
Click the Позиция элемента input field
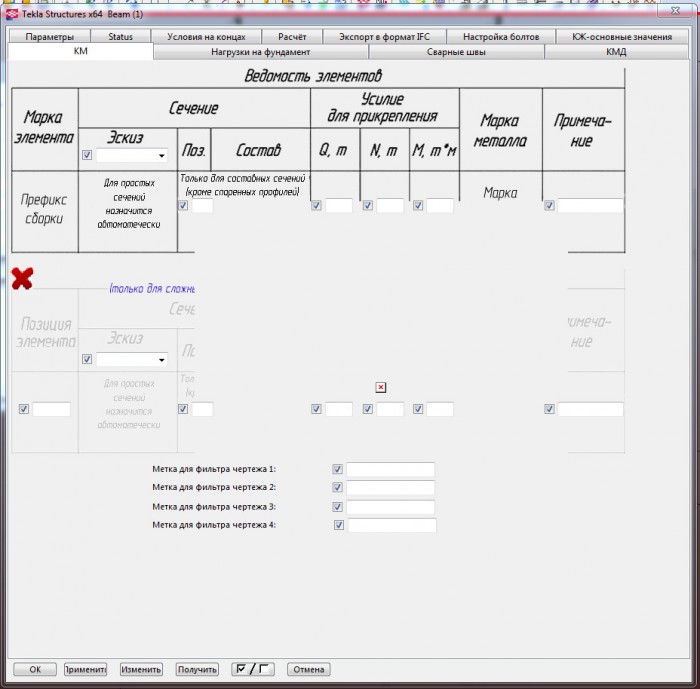pyautogui.click(x=51, y=409)
